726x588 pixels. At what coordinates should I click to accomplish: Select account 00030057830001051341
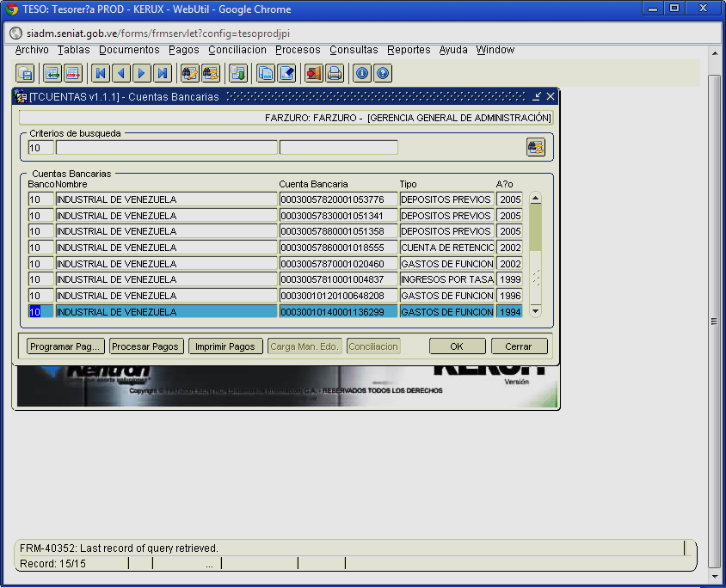coord(338,216)
